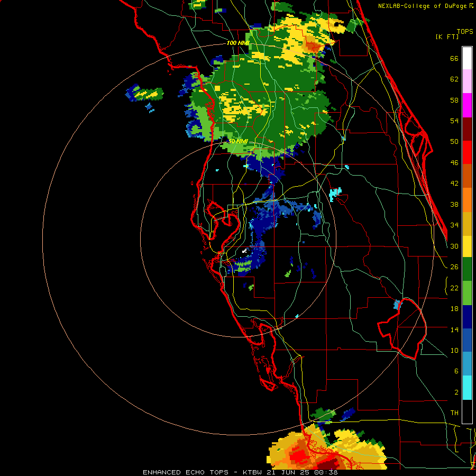Select the dark maroon legend swatch
This screenshot has height=476, width=476.
pos(467,129)
